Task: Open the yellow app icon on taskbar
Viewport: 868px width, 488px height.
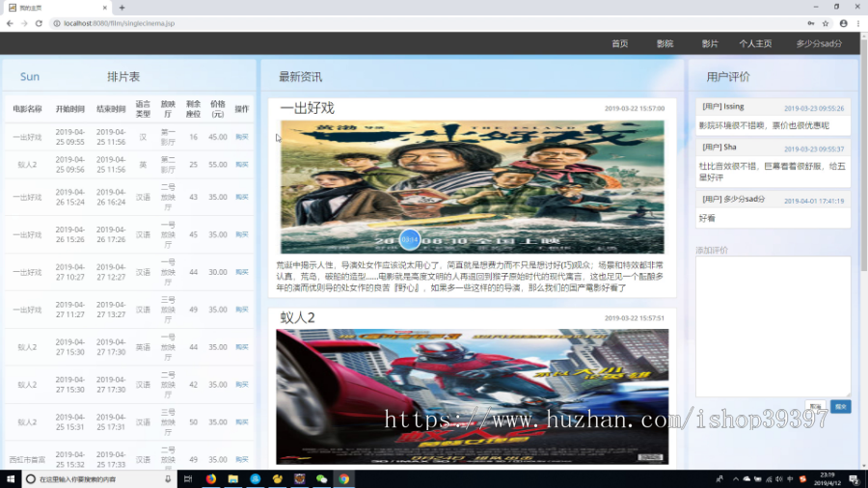Action: coord(278,479)
